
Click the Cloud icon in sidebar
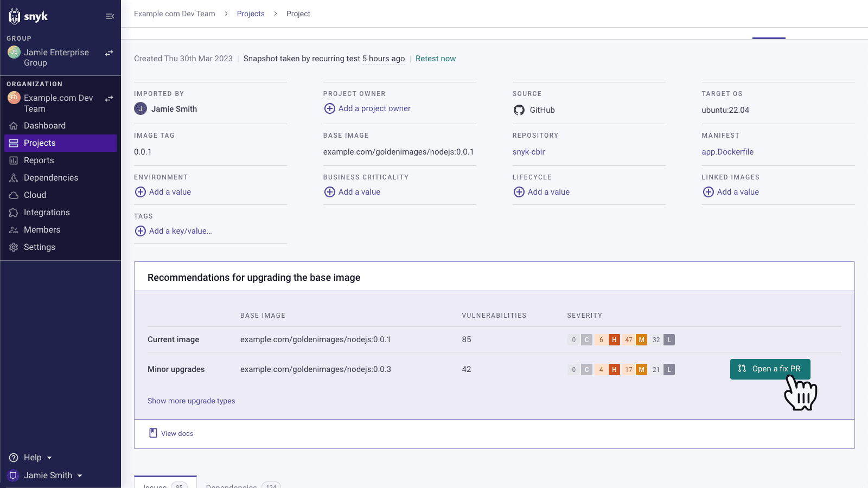click(x=14, y=195)
